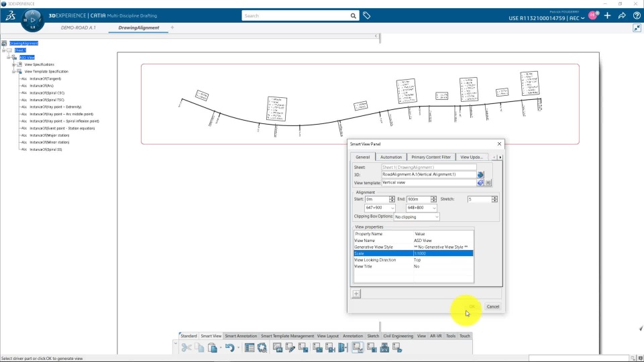Click the Cancel button
This screenshot has height=362, width=644.
(493, 306)
